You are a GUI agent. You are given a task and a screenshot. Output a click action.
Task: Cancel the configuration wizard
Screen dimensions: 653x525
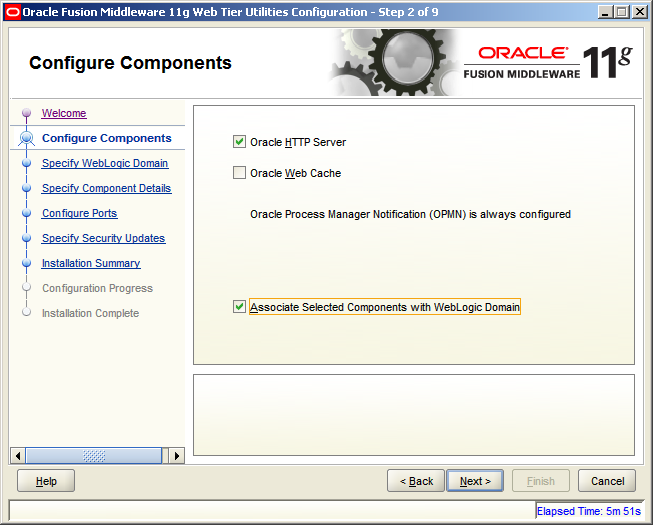[x=607, y=481]
